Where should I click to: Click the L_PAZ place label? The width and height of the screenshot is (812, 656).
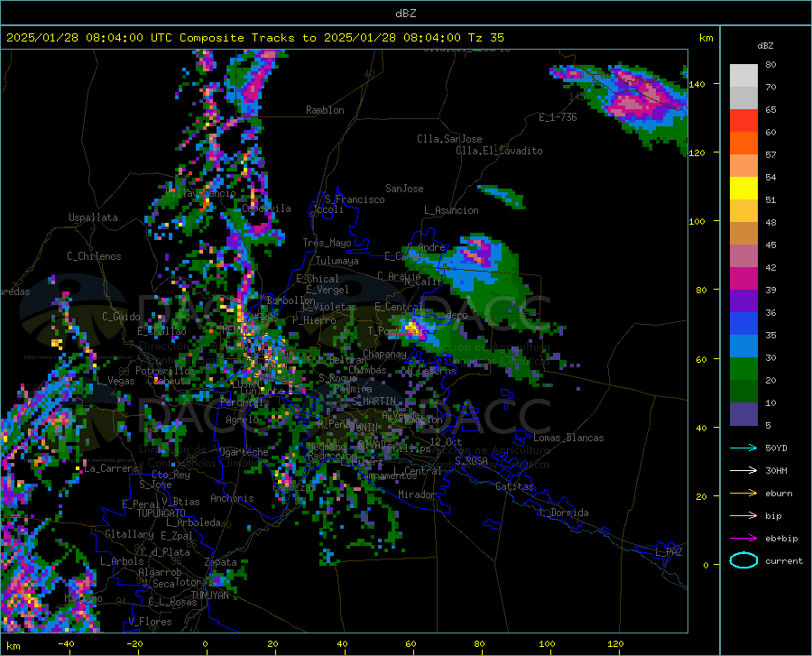pyautogui.click(x=669, y=552)
